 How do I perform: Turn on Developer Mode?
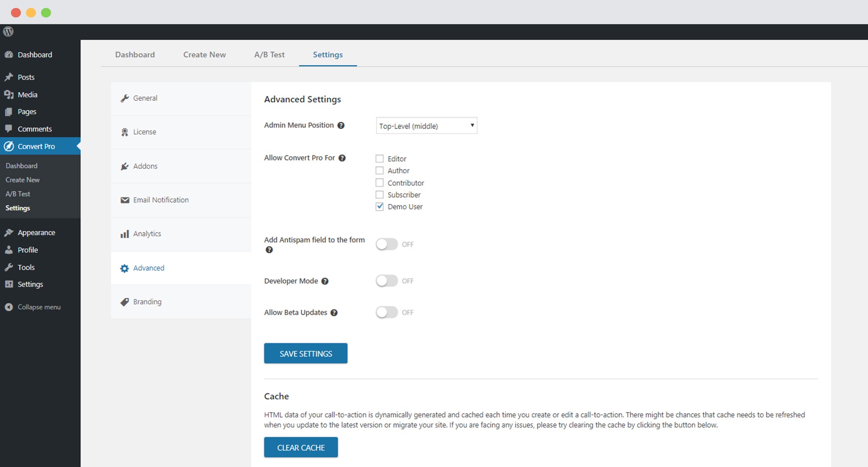[387, 280]
